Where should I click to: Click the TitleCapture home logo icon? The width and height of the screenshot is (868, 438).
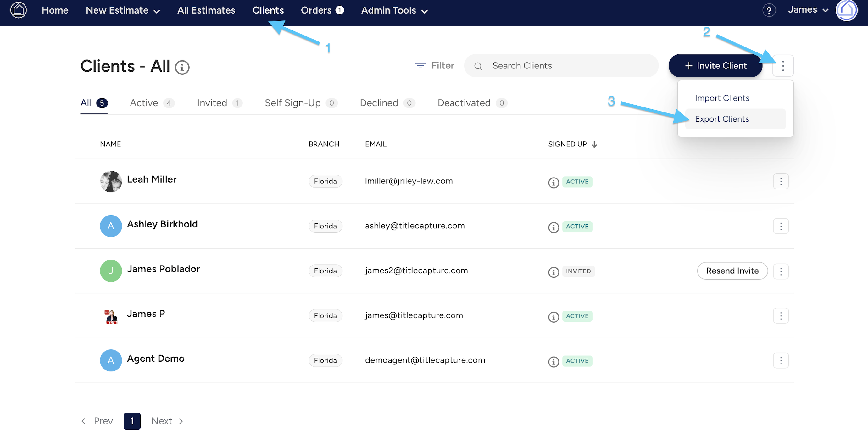(x=18, y=10)
